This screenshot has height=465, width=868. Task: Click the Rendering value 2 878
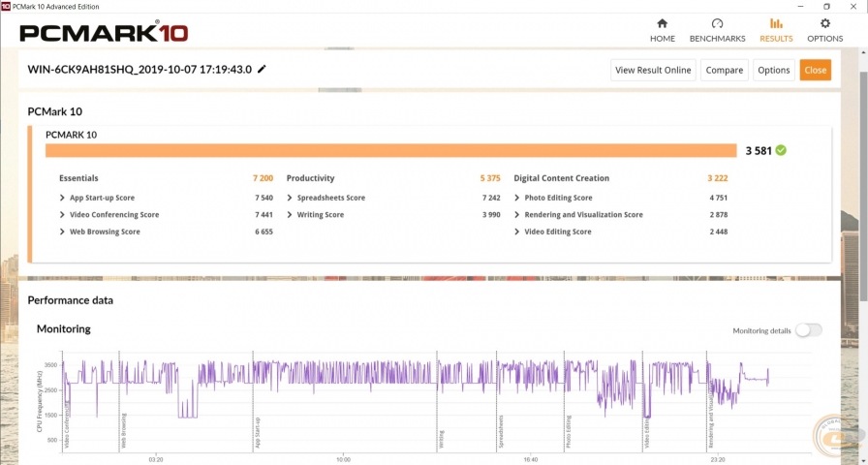719,215
